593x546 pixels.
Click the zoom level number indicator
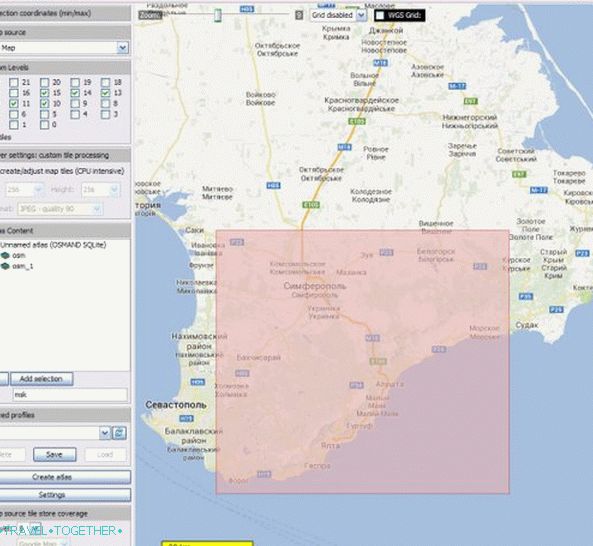click(299, 15)
